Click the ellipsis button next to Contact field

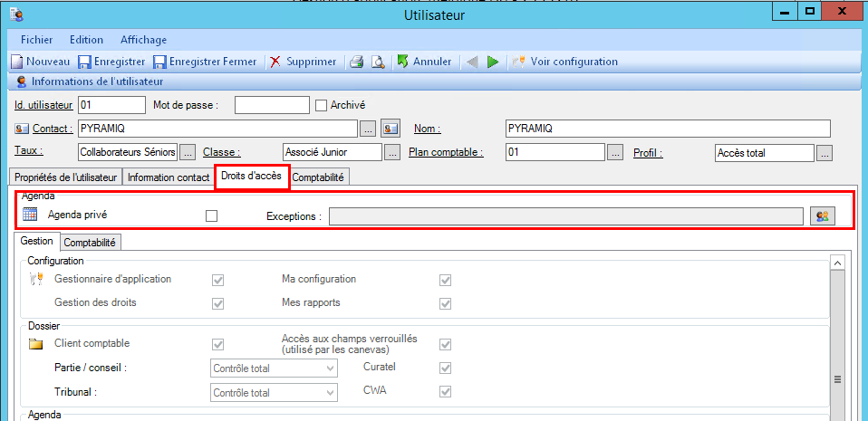tap(368, 128)
